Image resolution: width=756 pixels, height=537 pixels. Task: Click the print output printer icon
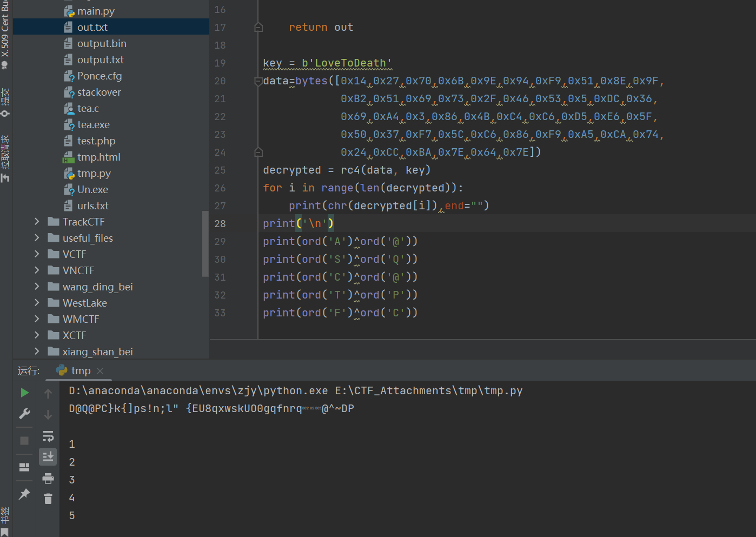(x=48, y=478)
